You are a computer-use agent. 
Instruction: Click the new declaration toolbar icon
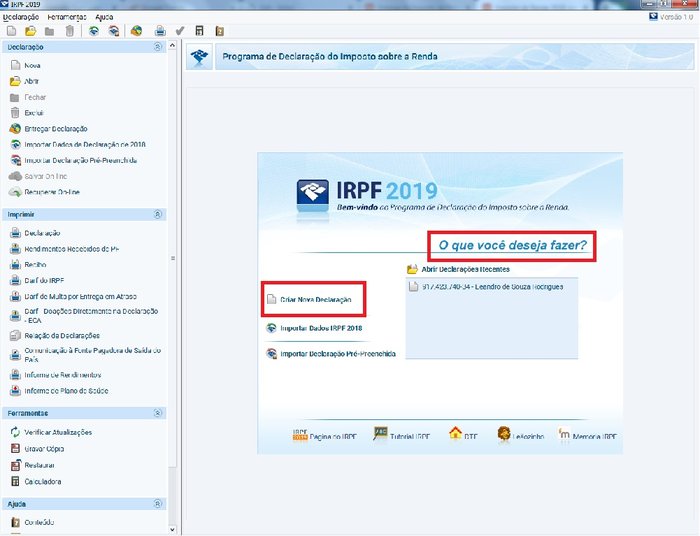tap(12, 31)
